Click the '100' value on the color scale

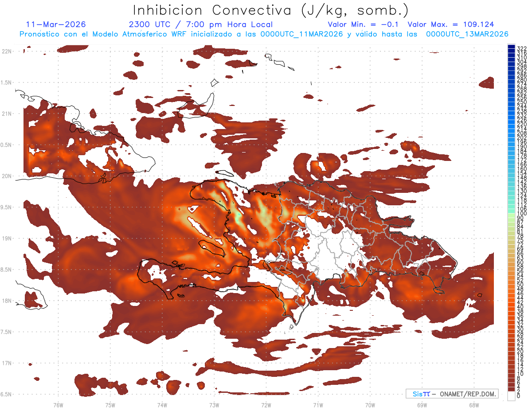click(x=521, y=214)
